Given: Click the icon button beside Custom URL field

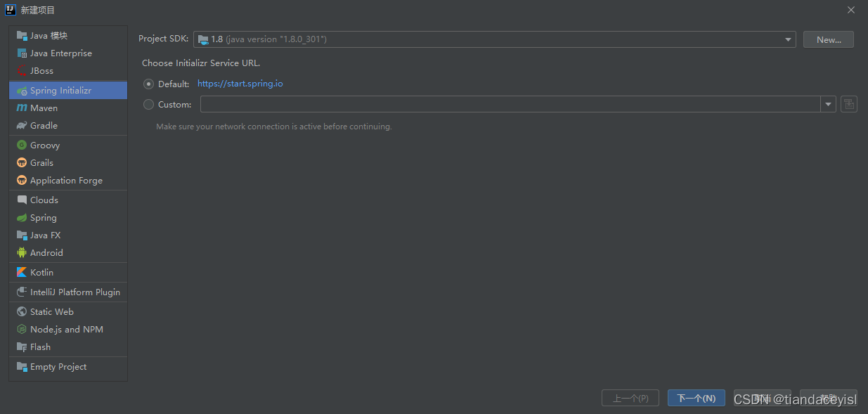Looking at the screenshot, I should pyautogui.click(x=849, y=104).
